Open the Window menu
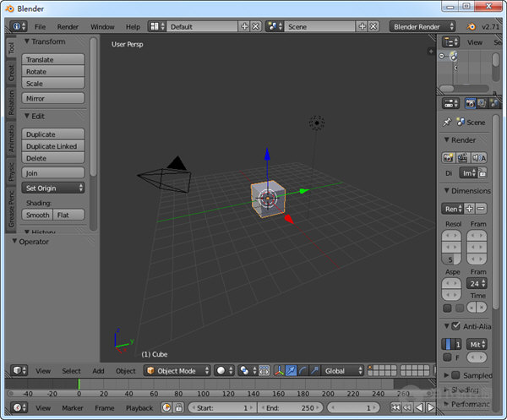The height and width of the screenshot is (420, 507). pyautogui.click(x=102, y=27)
